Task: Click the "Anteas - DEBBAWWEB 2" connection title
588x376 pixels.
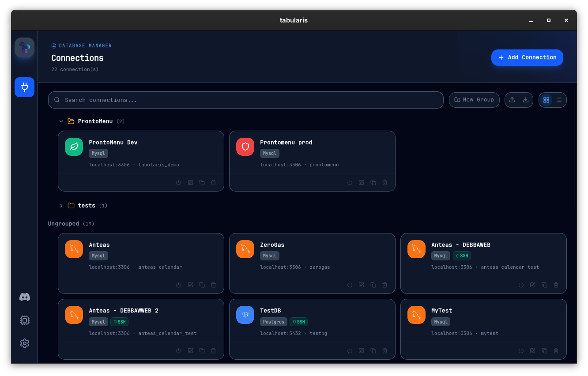Action: pos(124,311)
